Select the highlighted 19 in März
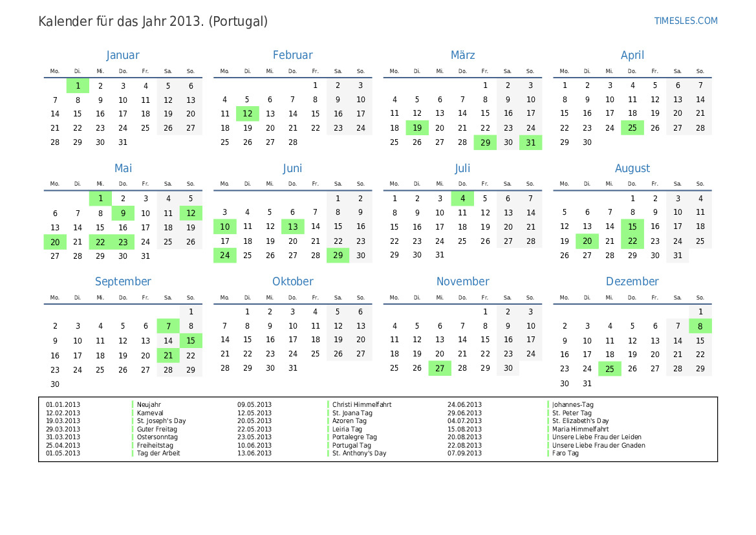Viewport: 756px width, 535px height. coord(417,128)
